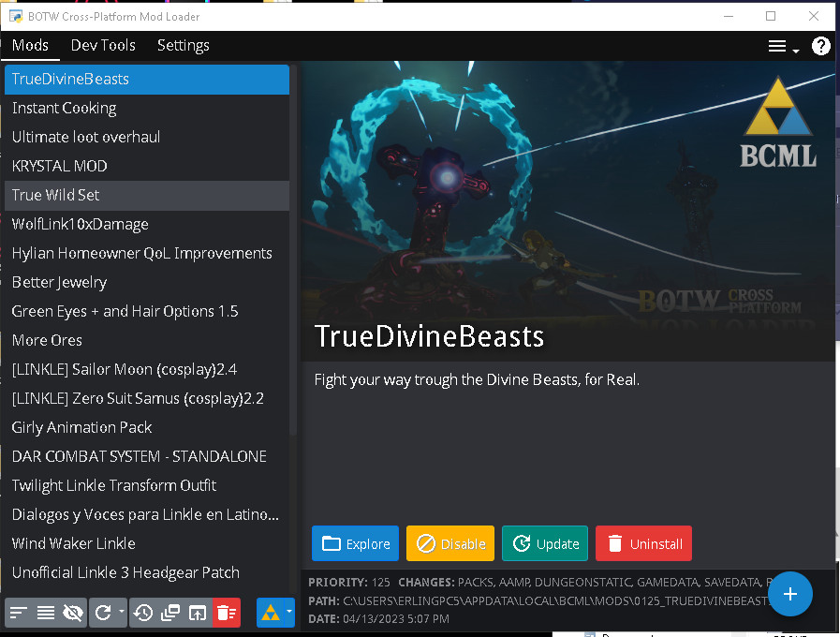Open the Settings tab

tap(183, 45)
